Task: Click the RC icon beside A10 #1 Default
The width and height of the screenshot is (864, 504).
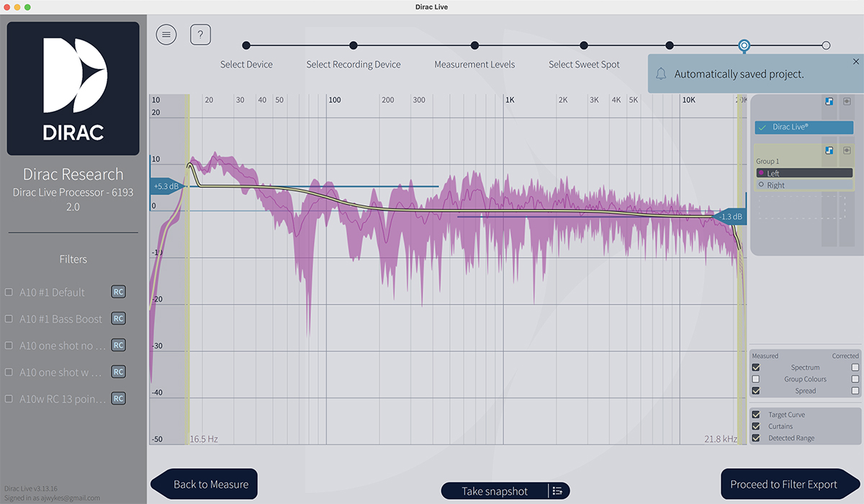Action: [118, 292]
